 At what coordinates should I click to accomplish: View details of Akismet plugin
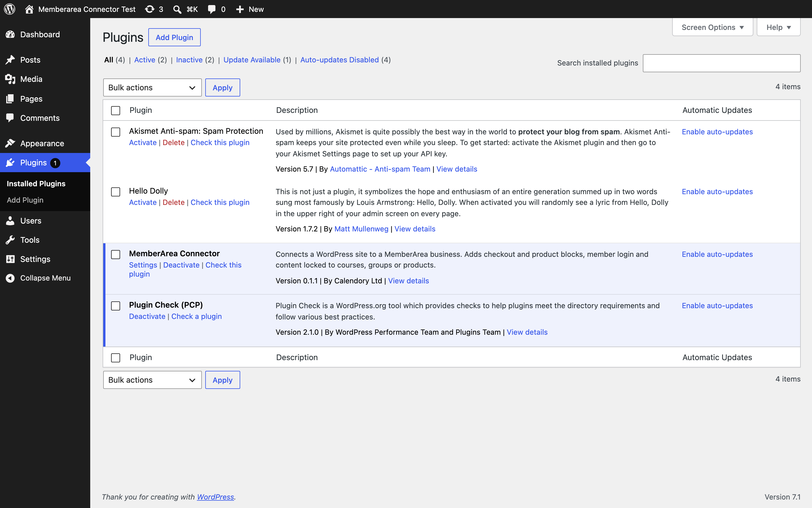[x=457, y=169]
